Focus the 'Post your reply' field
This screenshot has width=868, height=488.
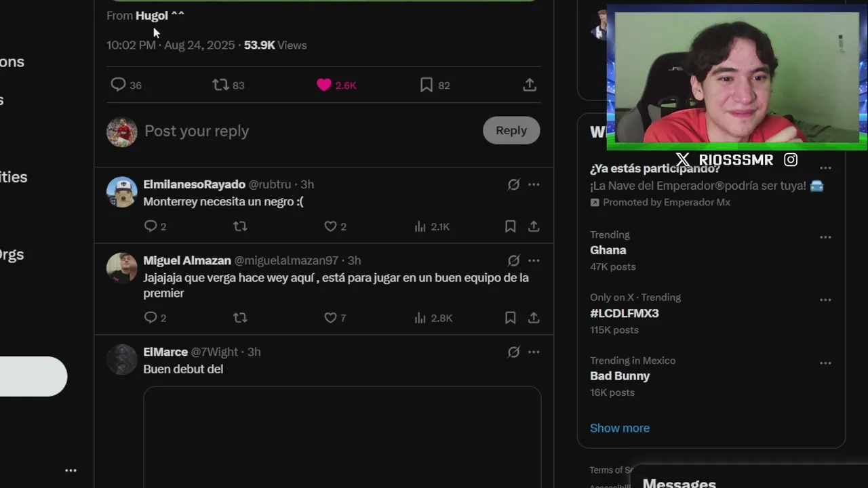click(309, 131)
